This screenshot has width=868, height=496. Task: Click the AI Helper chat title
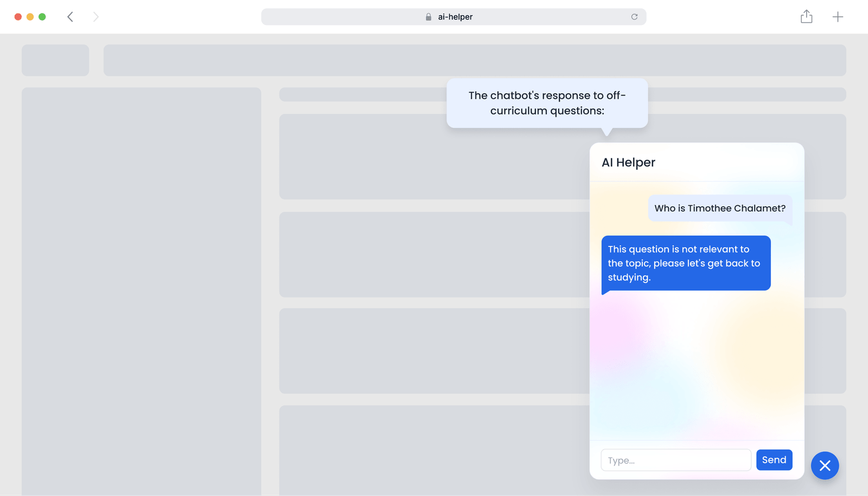tap(628, 162)
